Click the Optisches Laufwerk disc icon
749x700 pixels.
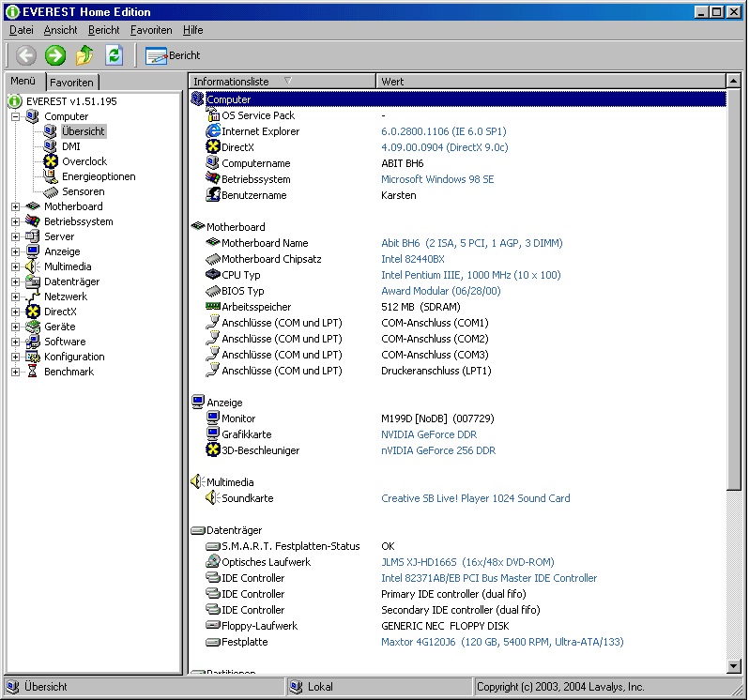coord(213,561)
